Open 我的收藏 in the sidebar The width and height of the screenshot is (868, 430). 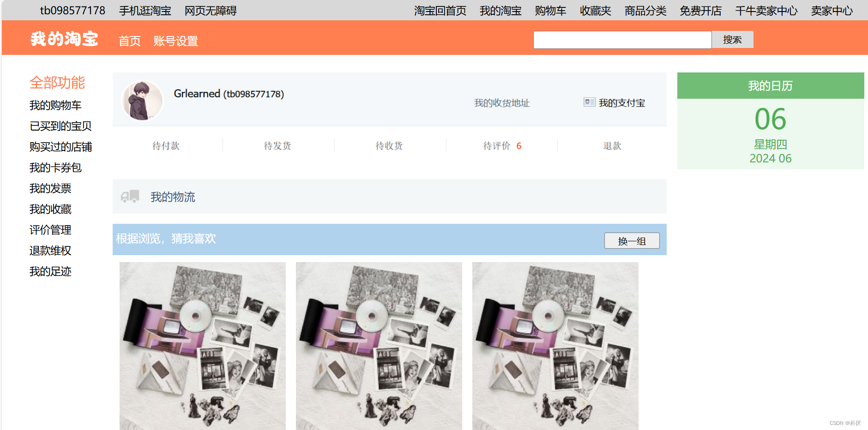click(50, 209)
